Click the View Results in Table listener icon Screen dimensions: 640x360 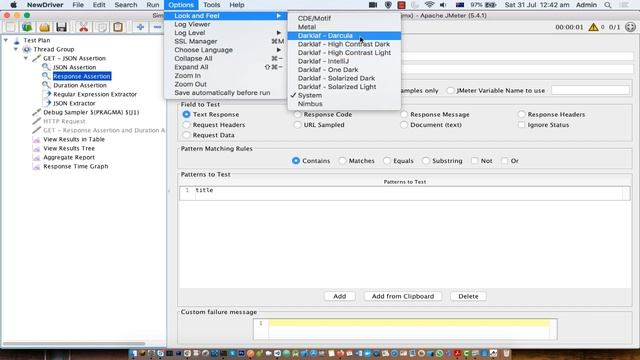click(36, 139)
